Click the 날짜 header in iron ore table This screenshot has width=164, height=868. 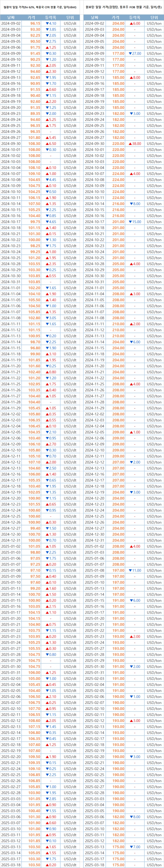(11, 18)
